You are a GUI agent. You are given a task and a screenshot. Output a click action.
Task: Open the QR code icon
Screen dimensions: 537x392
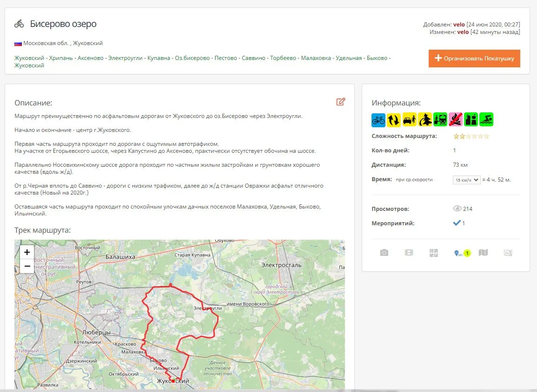pyautogui.click(x=434, y=253)
